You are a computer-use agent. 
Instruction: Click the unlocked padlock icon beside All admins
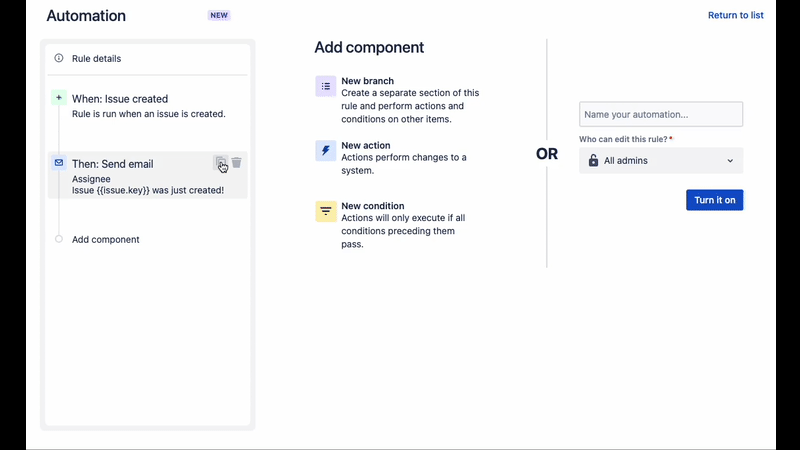[x=593, y=161]
